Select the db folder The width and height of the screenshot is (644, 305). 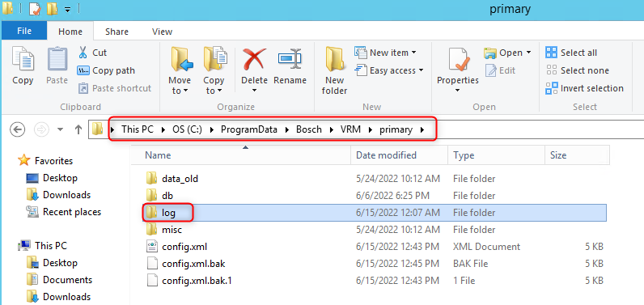[374, 196]
